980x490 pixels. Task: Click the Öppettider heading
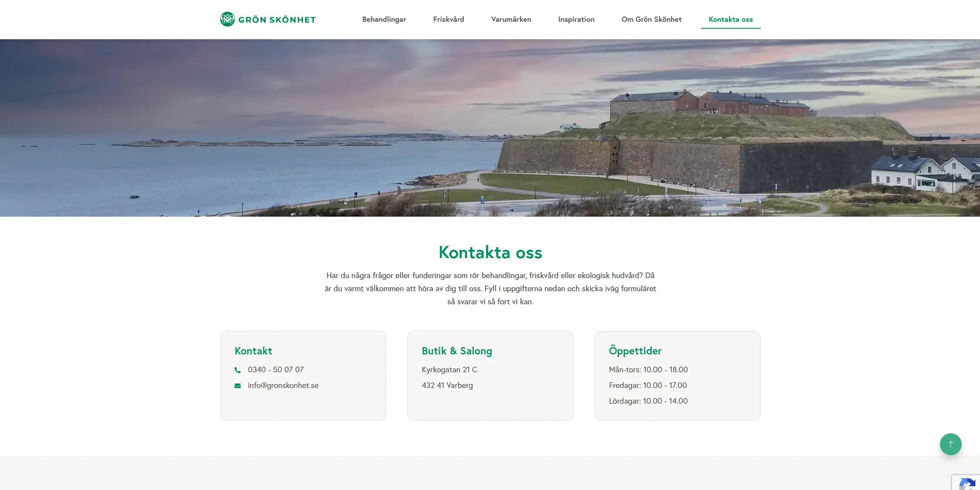(635, 351)
